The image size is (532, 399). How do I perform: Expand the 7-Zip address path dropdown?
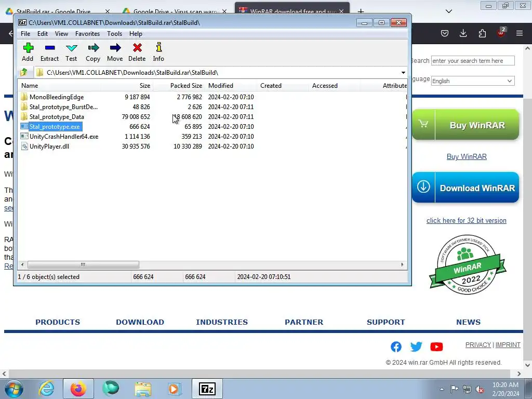(x=403, y=73)
